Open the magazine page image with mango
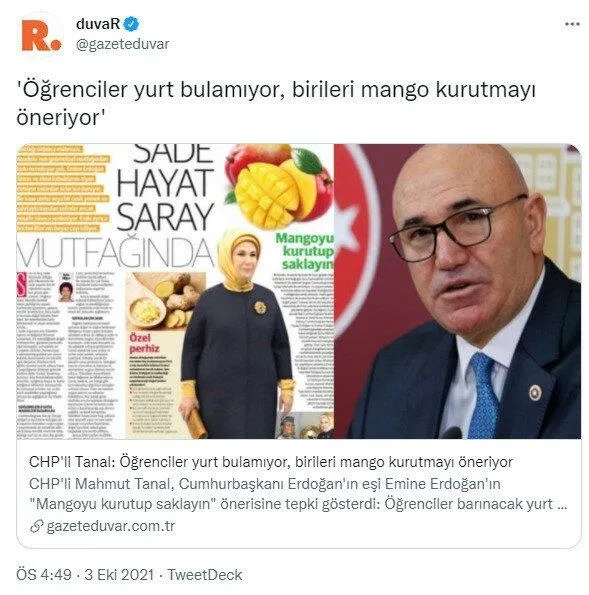589x595 pixels. pyautogui.click(x=175, y=291)
